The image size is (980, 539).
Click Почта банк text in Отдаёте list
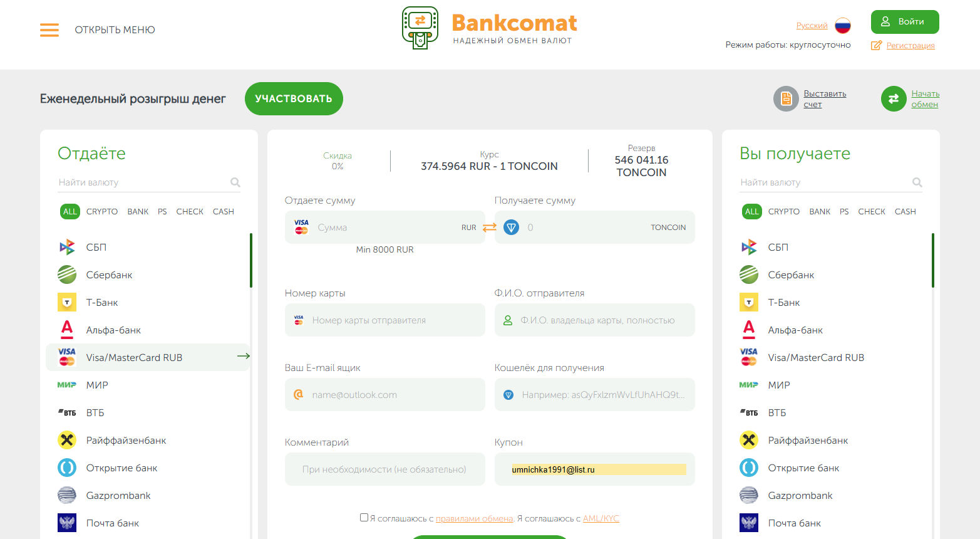tap(113, 523)
